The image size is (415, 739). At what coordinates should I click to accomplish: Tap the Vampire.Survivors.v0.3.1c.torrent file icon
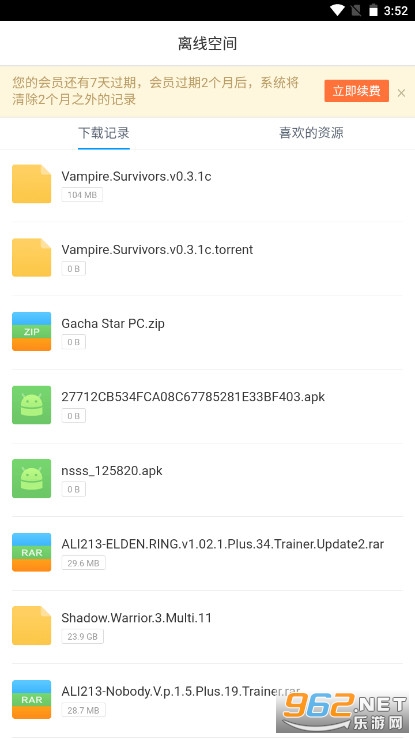click(x=32, y=257)
